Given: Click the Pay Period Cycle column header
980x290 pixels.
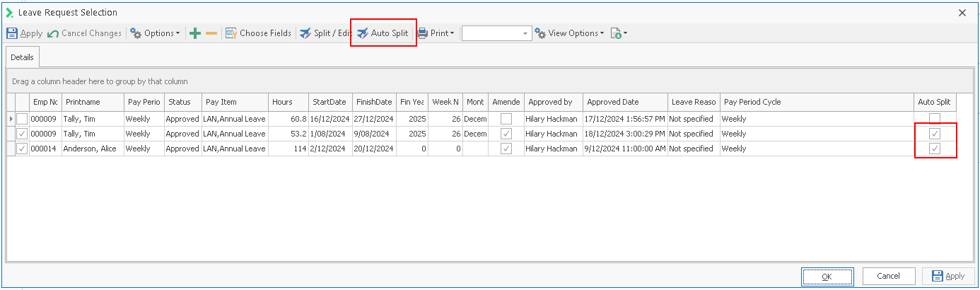Looking at the screenshot, I should 816,102.
